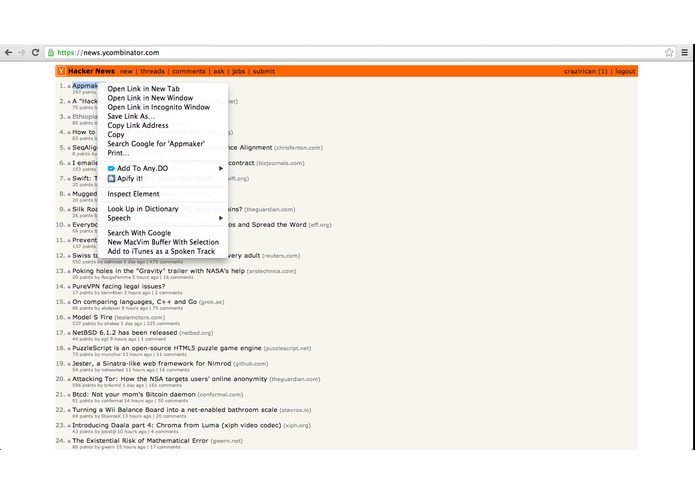Click the green padlock security icon
This screenshot has height=494, width=695.
point(51,52)
